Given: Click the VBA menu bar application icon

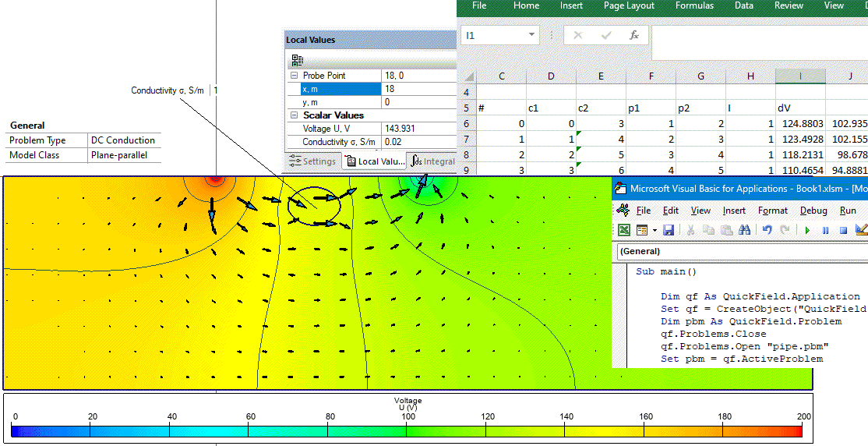Looking at the screenshot, I should (623, 210).
